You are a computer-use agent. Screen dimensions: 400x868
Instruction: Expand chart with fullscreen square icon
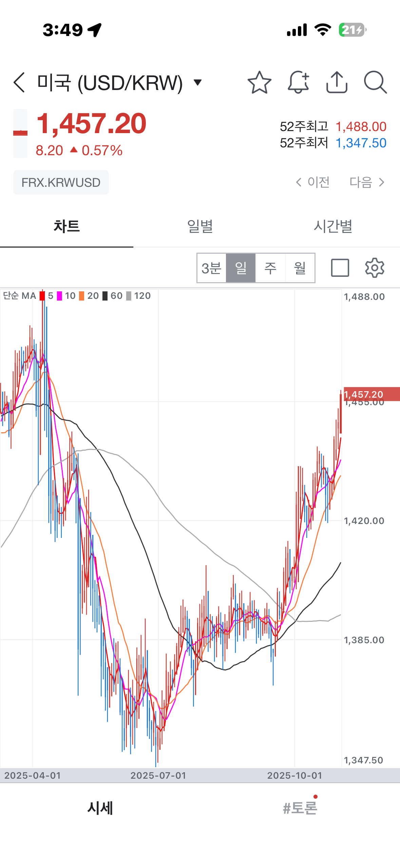pos(340,268)
